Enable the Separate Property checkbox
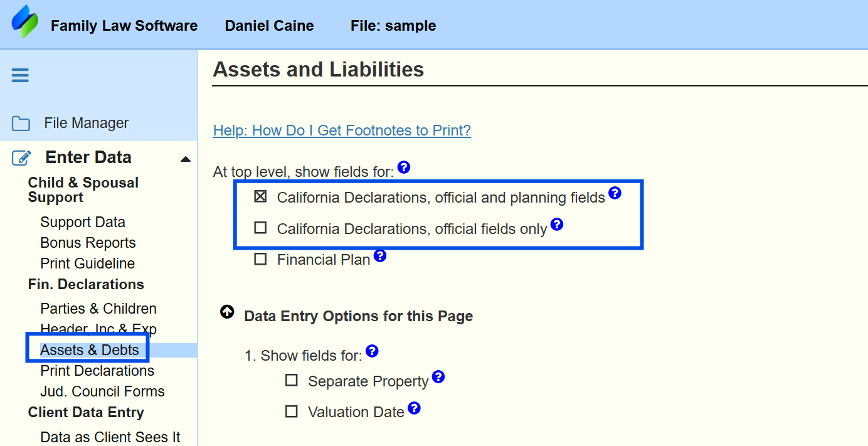Image resolution: width=868 pixels, height=446 pixels. coord(291,380)
